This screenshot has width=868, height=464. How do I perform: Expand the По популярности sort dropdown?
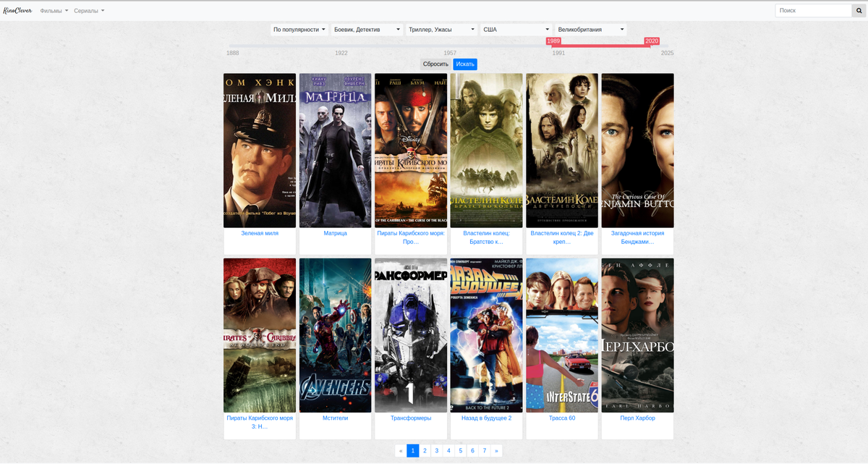299,30
